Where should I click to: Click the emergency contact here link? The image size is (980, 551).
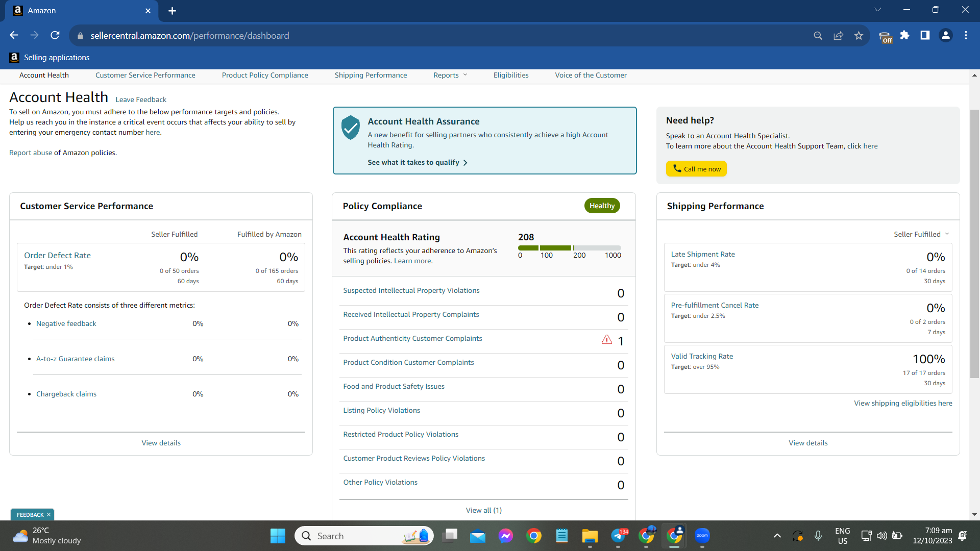click(x=153, y=132)
